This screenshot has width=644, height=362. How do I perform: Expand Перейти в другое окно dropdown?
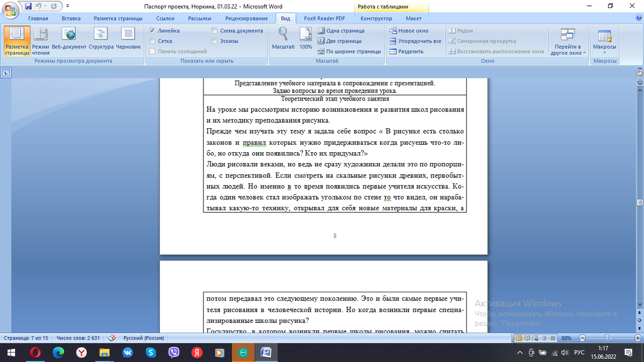(x=568, y=41)
